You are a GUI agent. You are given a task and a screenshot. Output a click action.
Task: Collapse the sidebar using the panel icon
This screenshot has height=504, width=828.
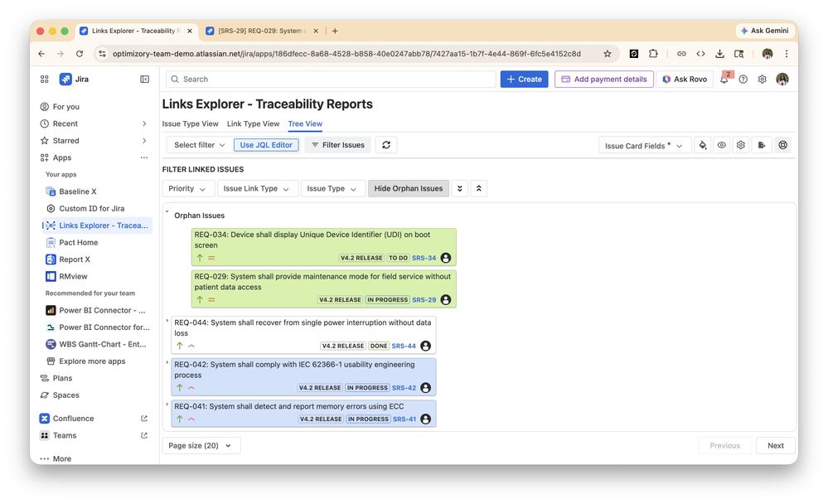click(144, 80)
